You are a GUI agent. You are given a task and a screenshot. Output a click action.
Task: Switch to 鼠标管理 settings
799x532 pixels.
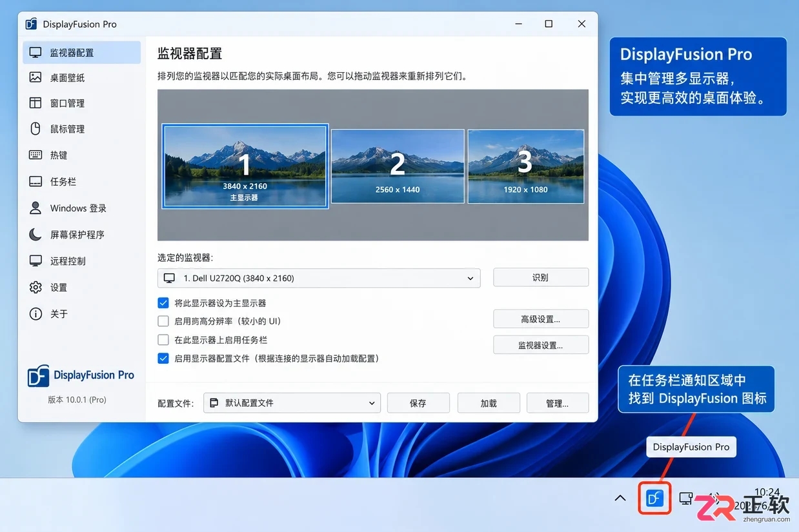(82, 129)
